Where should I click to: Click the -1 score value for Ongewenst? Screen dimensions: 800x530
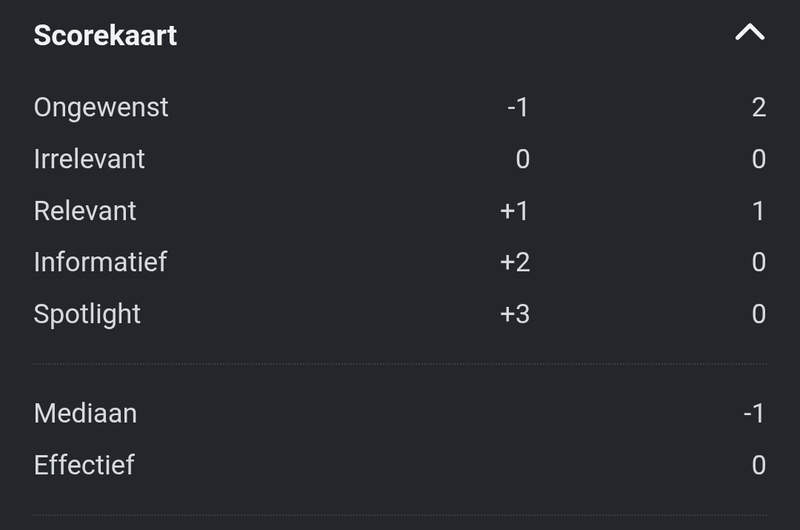(517, 107)
